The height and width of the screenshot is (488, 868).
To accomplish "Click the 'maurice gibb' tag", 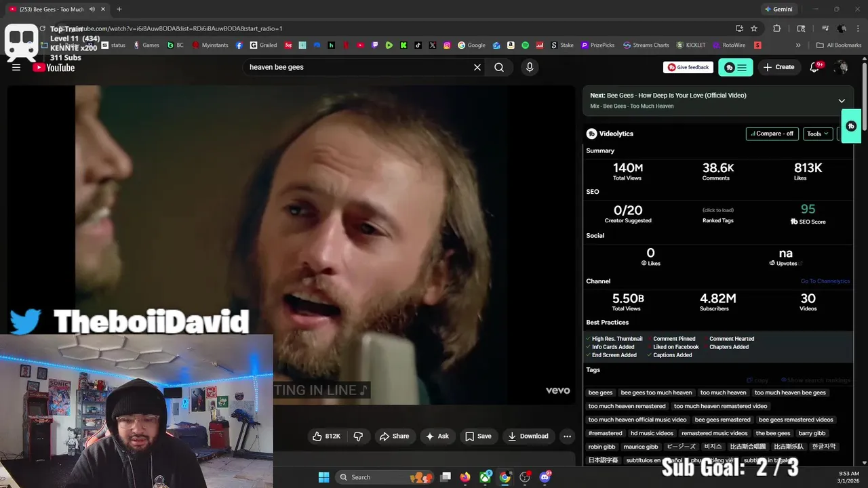I will point(641,447).
